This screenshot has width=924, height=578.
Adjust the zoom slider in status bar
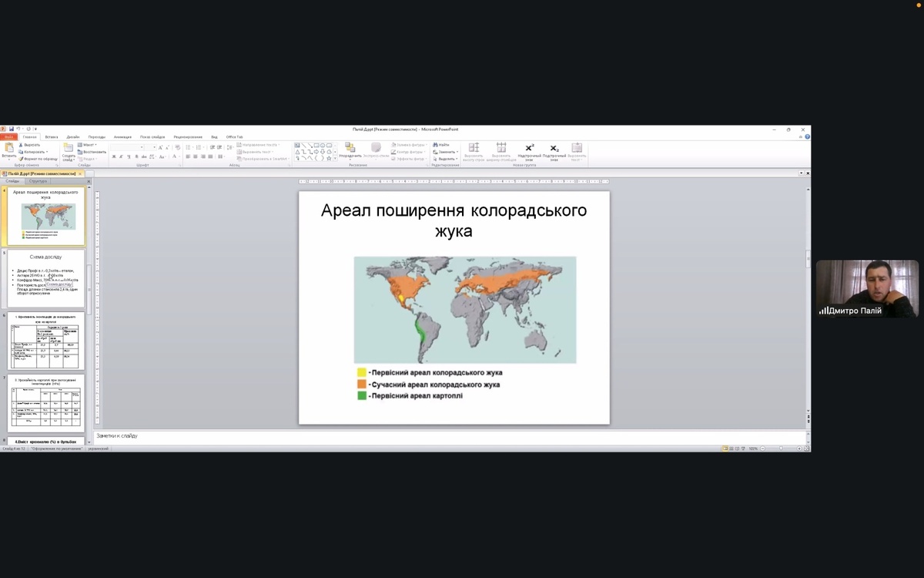[x=780, y=449]
